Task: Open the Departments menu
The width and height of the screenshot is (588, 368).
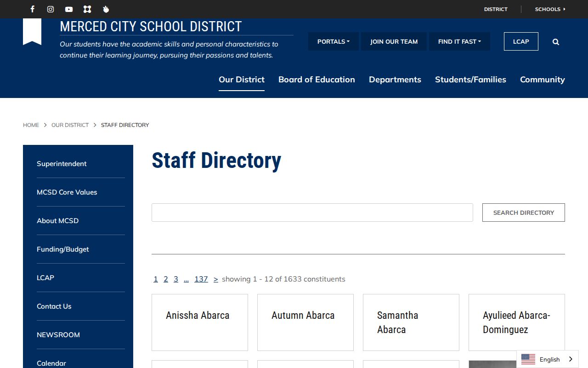Action: pyautogui.click(x=395, y=80)
